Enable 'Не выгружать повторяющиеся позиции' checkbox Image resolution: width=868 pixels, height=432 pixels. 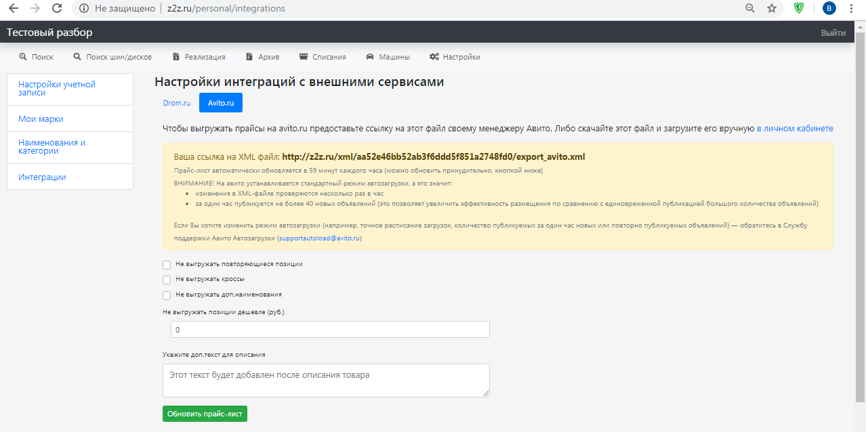click(167, 265)
